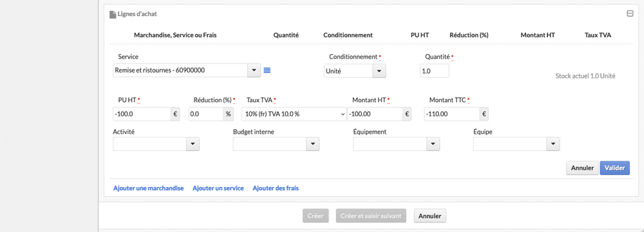This screenshot has height=232, width=644.
Task: Click the Réduction (%) input field
Action: pos(206,114)
